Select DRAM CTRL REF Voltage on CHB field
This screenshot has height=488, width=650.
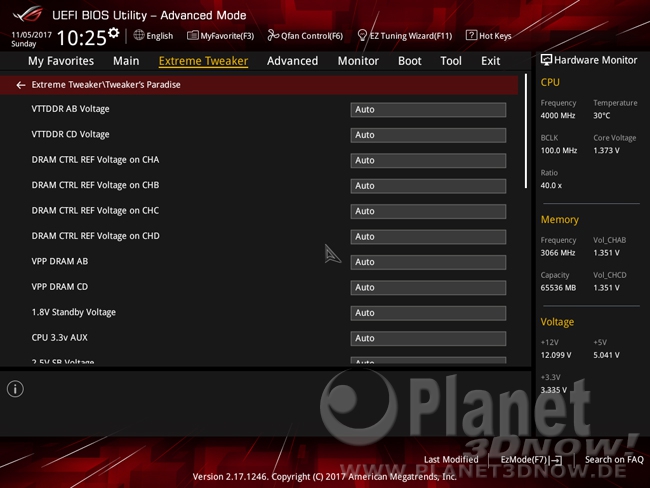click(428, 186)
